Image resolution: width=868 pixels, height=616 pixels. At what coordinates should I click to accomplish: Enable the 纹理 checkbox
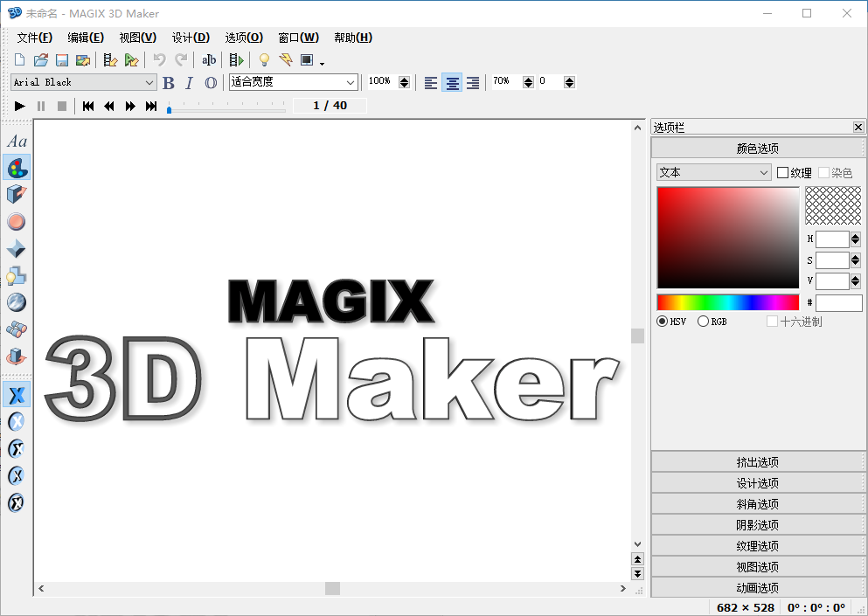pos(782,173)
